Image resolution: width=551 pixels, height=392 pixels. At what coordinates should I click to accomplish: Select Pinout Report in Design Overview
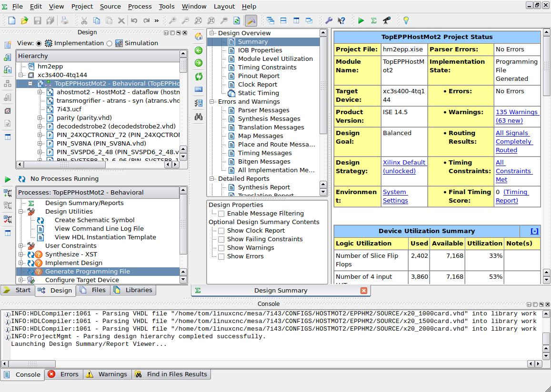click(259, 76)
